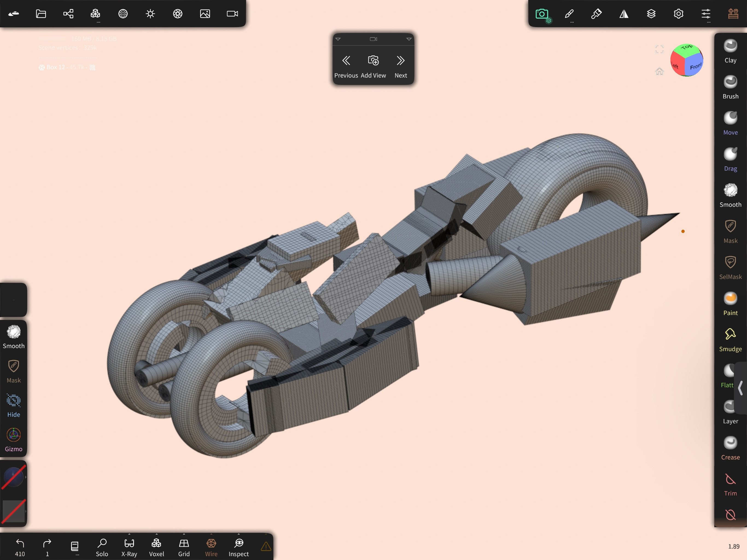Viewport: 747px width, 560px height.
Task: Select the Crease tool
Action: [x=730, y=448]
